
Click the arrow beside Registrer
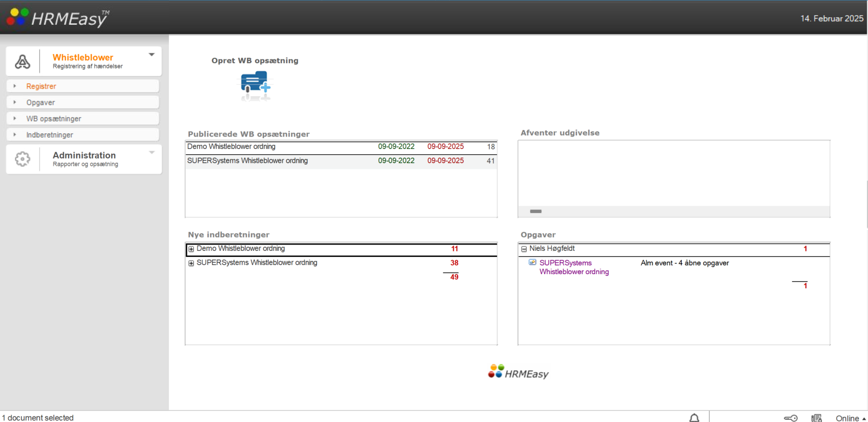15,86
